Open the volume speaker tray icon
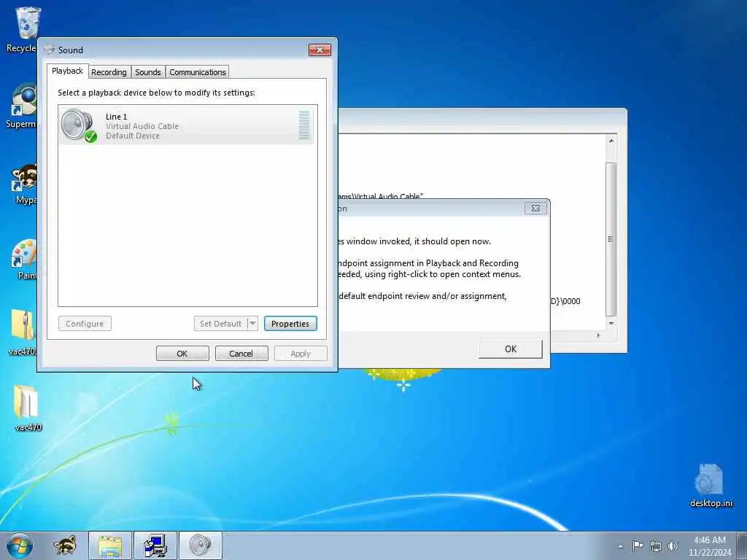This screenshot has width=747, height=560. (x=673, y=546)
